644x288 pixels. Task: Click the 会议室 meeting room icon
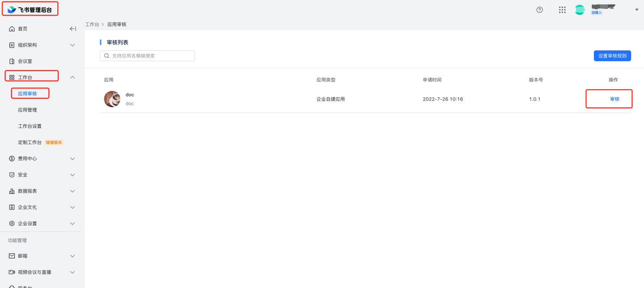pos(12,61)
